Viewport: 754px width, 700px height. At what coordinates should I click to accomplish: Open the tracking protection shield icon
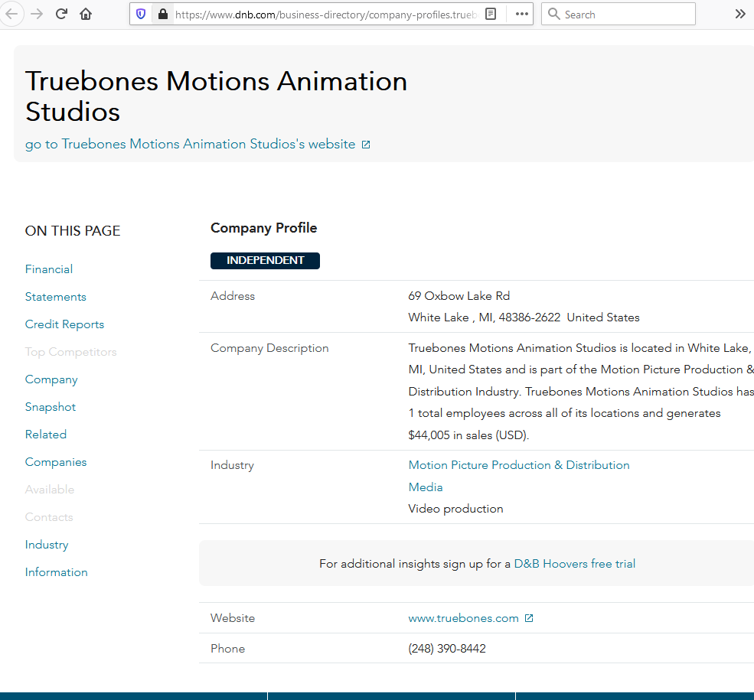click(x=141, y=14)
